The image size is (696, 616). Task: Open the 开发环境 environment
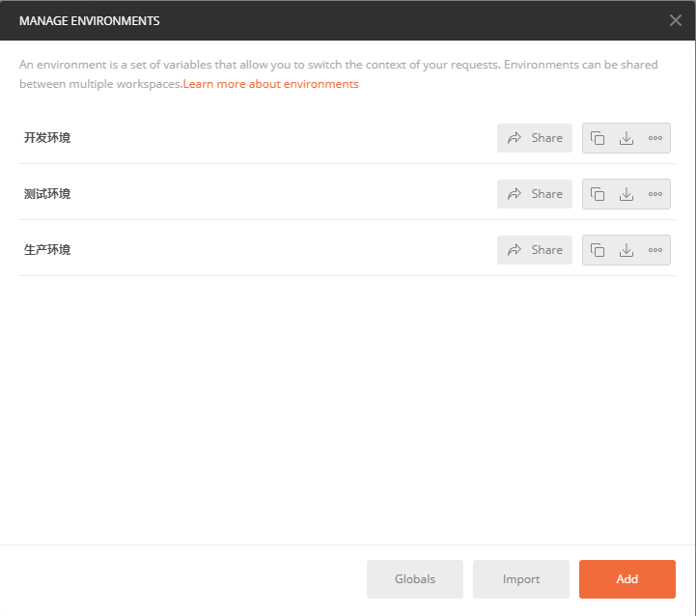tap(47, 138)
